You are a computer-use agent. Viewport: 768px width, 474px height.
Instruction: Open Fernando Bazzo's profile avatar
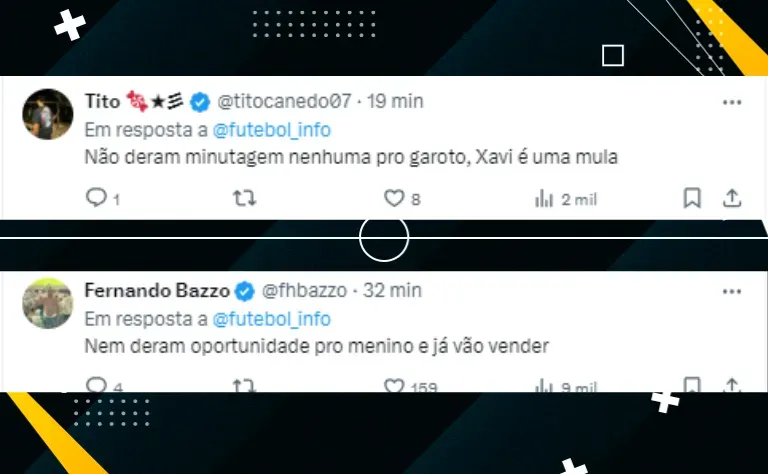click(x=48, y=303)
